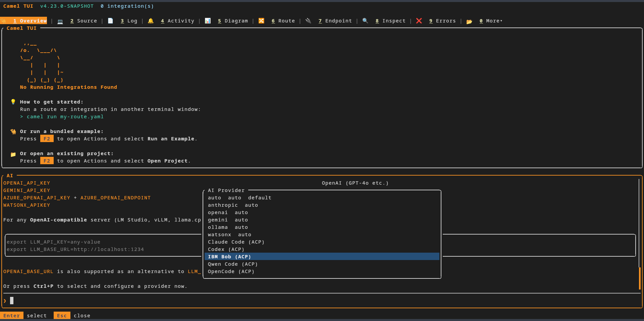Click the laptop icon before Source
Screen dimensions: 644x321
click(x=60, y=21)
